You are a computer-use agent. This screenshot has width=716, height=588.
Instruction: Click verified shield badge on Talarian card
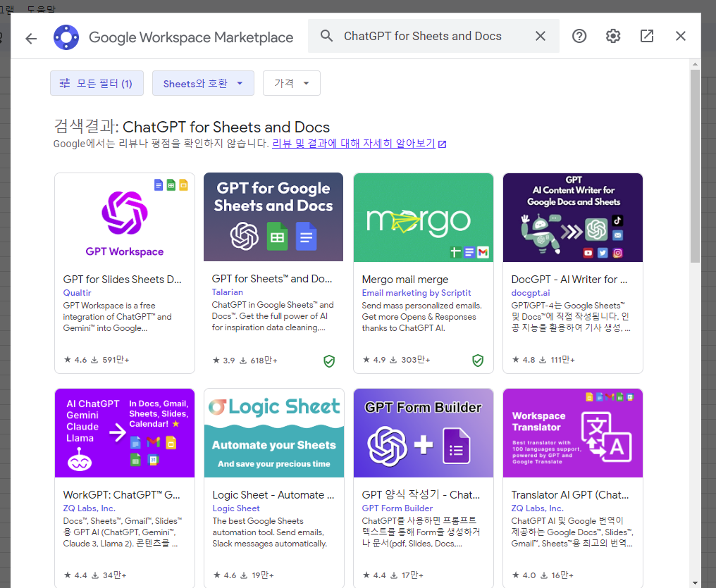tap(329, 361)
